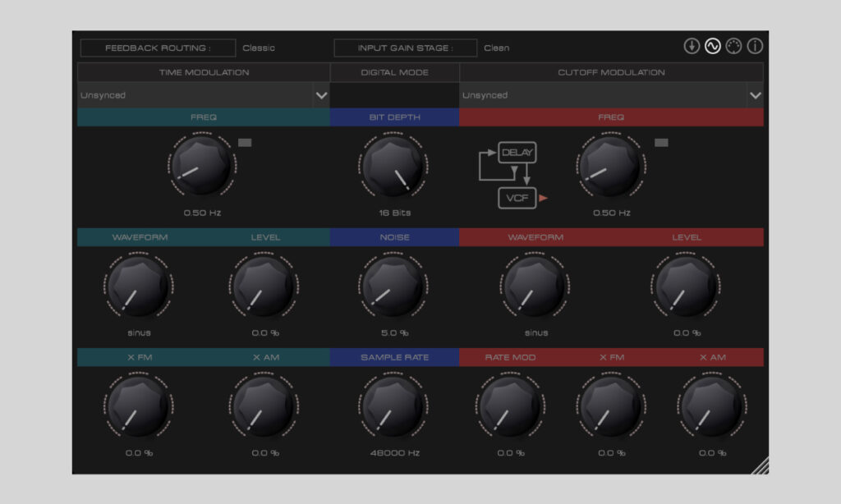Open the MIDI connector icon
The image size is (841, 504).
coord(733,47)
